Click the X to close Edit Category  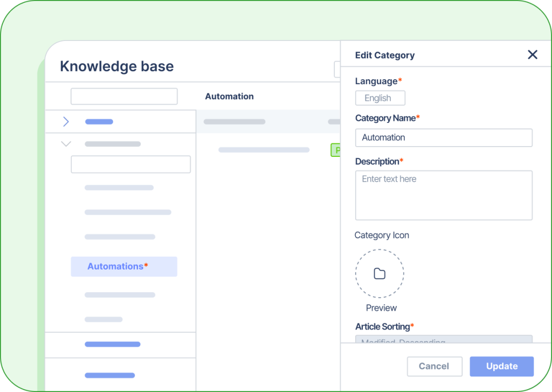point(533,54)
